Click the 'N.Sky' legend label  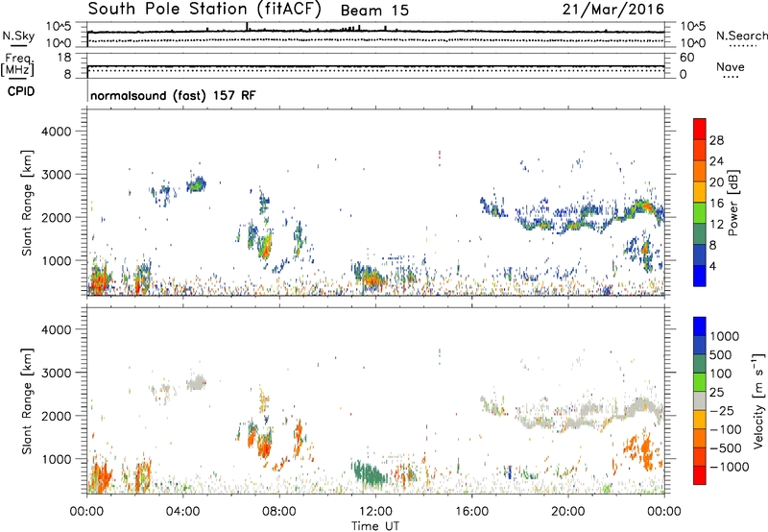coord(18,36)
